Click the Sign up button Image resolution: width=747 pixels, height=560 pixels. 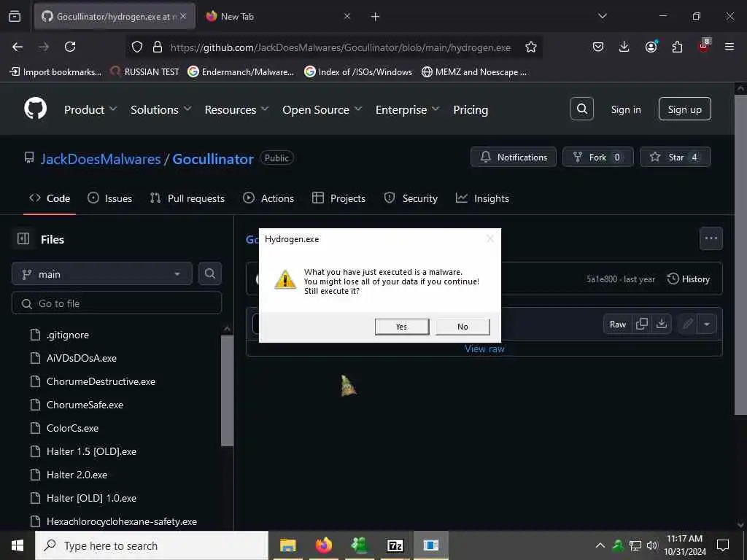(684, 109)
